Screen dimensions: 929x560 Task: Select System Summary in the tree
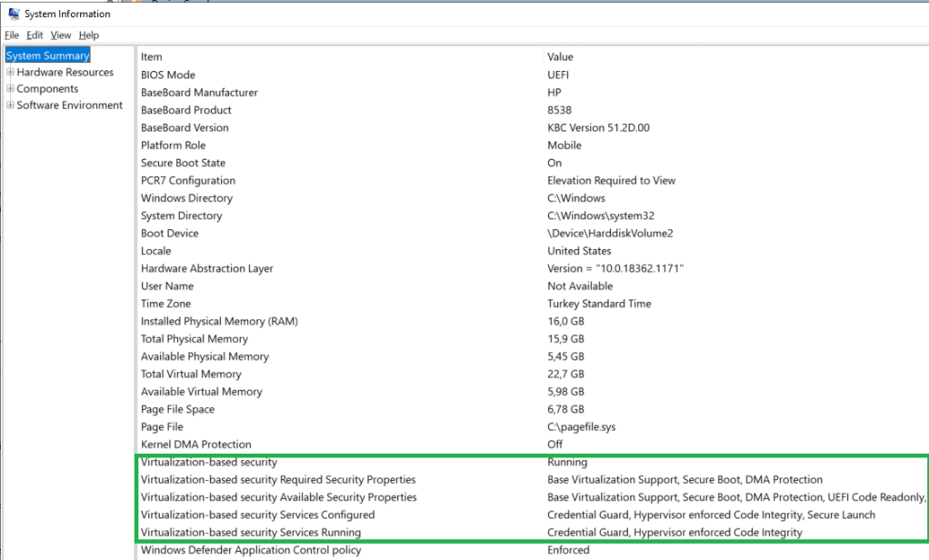click(47, 56)
